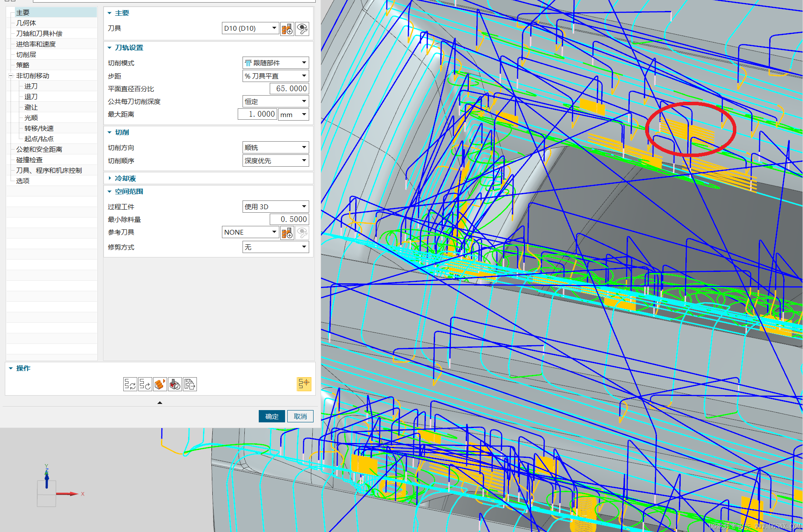The height and width of the screenshot is (532, 803).
Task: Click the List tool path icon
Action: point(190,384)
